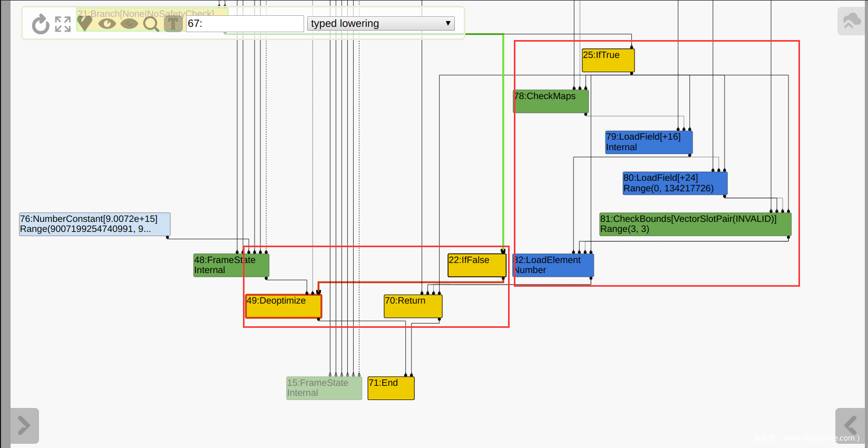
Task: Toggle the open eye visibility icon
Action: (107, 24)
